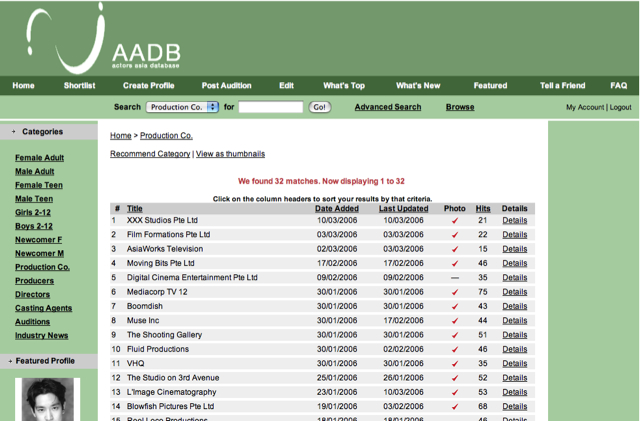Open Details for Moving Bits Pte Ltd
This screenshot has width=640, height=421.
(515, 263)
